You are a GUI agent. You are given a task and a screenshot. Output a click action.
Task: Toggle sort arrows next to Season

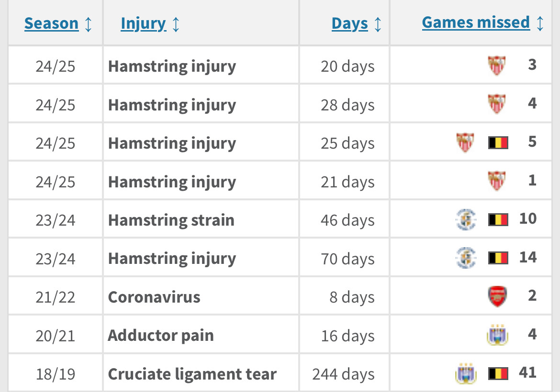88,24
